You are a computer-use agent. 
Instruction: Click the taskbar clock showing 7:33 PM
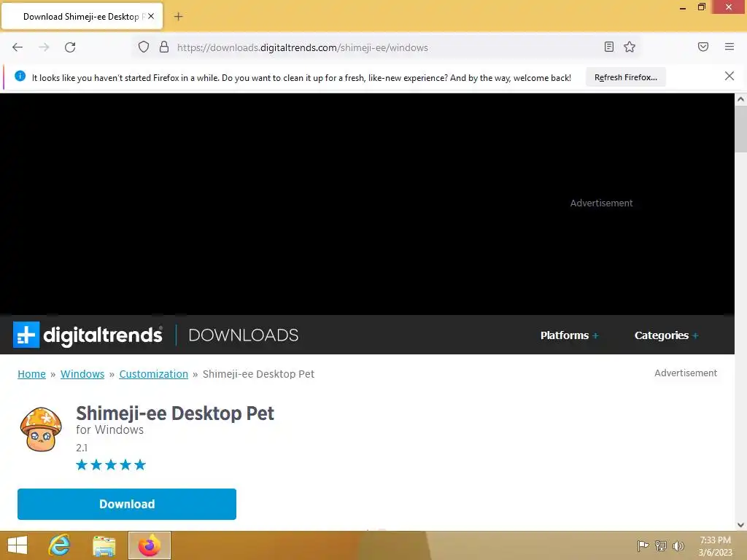[x=715, y=546]
